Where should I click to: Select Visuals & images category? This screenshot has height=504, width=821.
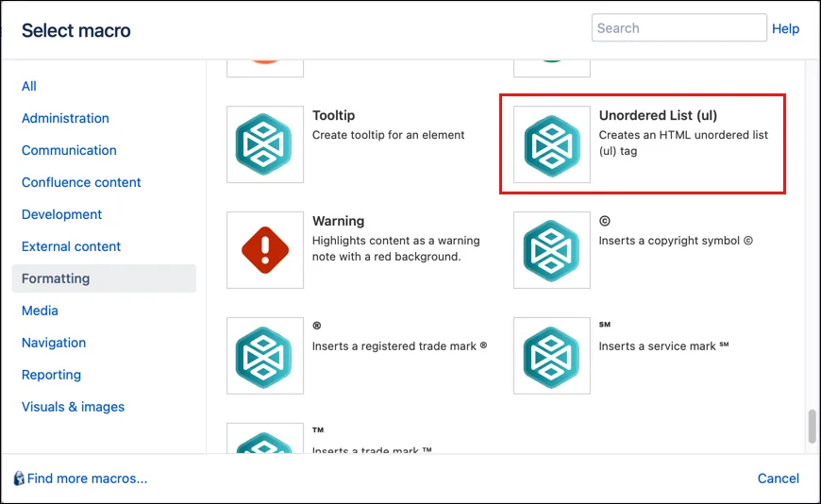click(x=74, y=407)
